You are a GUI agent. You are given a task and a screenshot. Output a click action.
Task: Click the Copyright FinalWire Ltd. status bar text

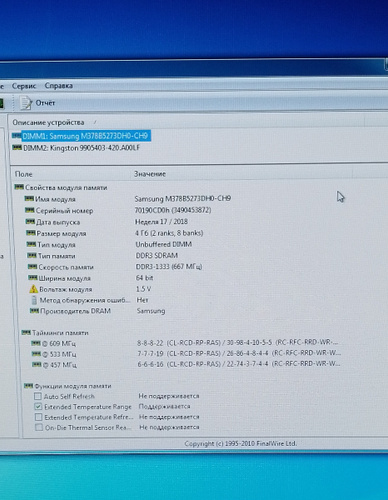[240, 444]
